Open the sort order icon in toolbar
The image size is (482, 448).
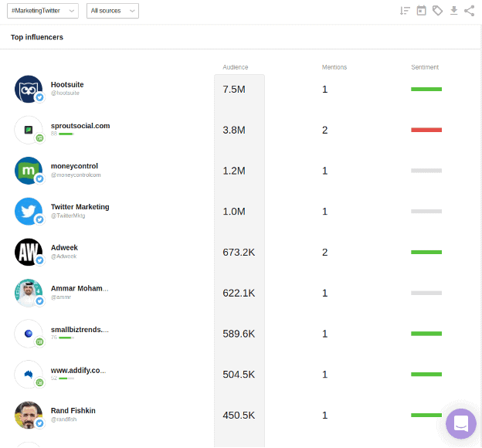click(x=405, y=11)
